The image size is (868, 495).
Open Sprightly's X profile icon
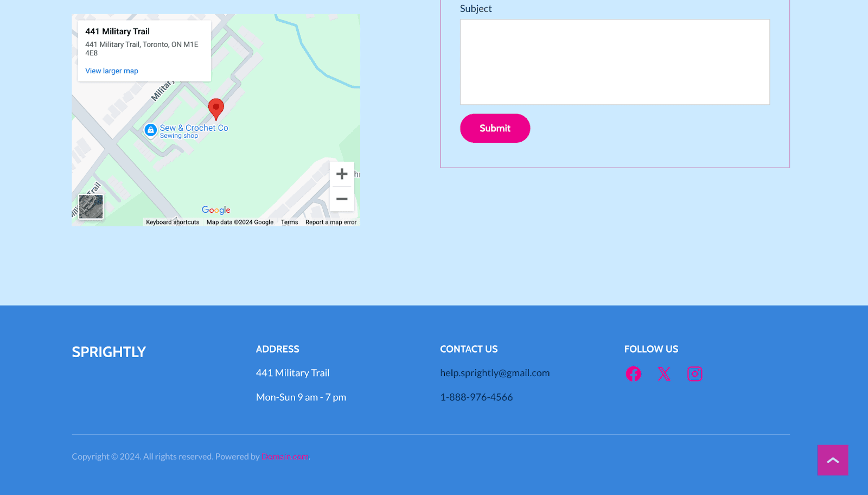point(663,373)
